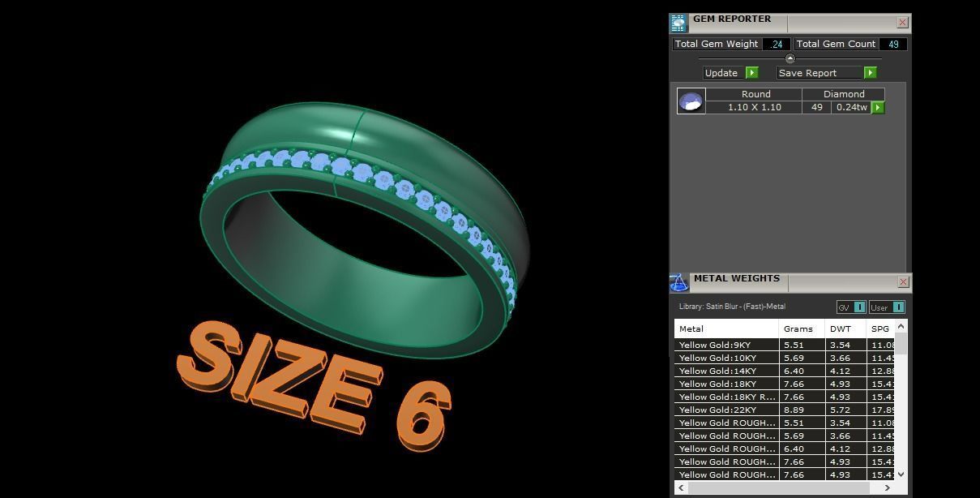Toggle the GV switch in Metal Weights
The image size is (980, 498).
point(851,307)
